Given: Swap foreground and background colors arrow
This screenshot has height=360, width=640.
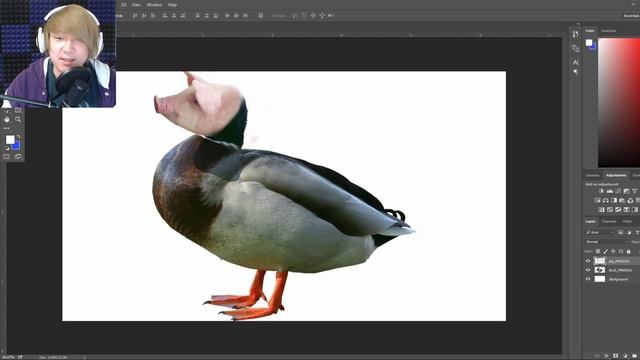Looking at the screenshot, I should coord(18,136).
